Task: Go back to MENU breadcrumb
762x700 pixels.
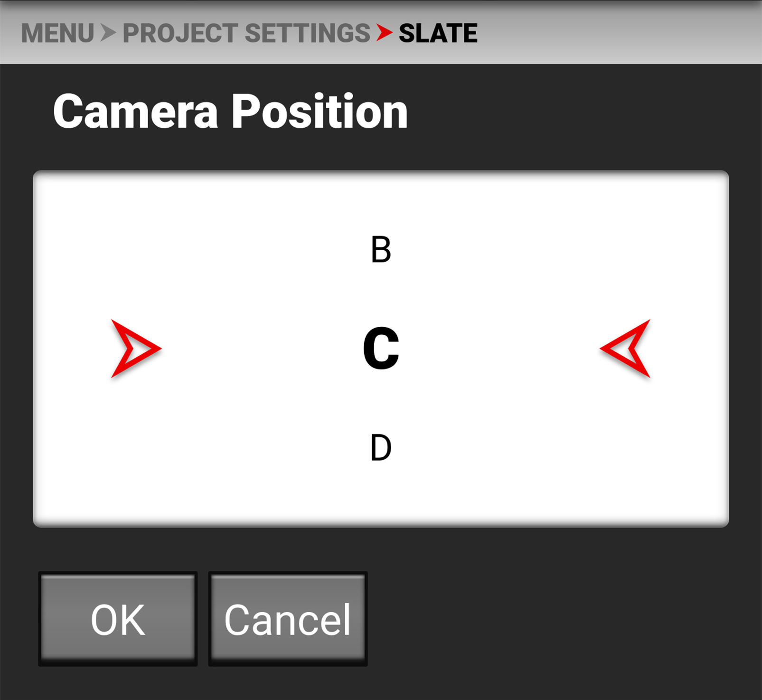Action: (57, 33)
